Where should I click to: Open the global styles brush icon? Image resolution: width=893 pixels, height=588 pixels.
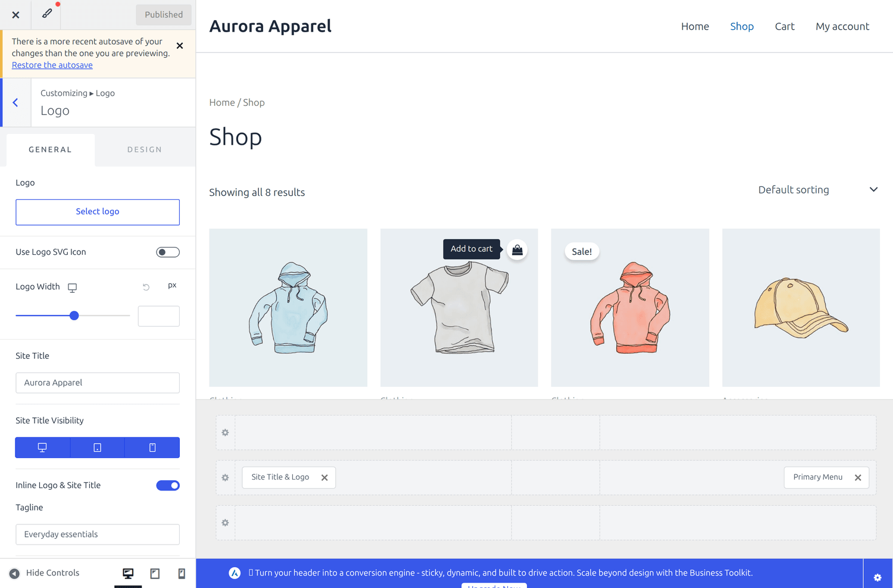(x=47, y=14)
